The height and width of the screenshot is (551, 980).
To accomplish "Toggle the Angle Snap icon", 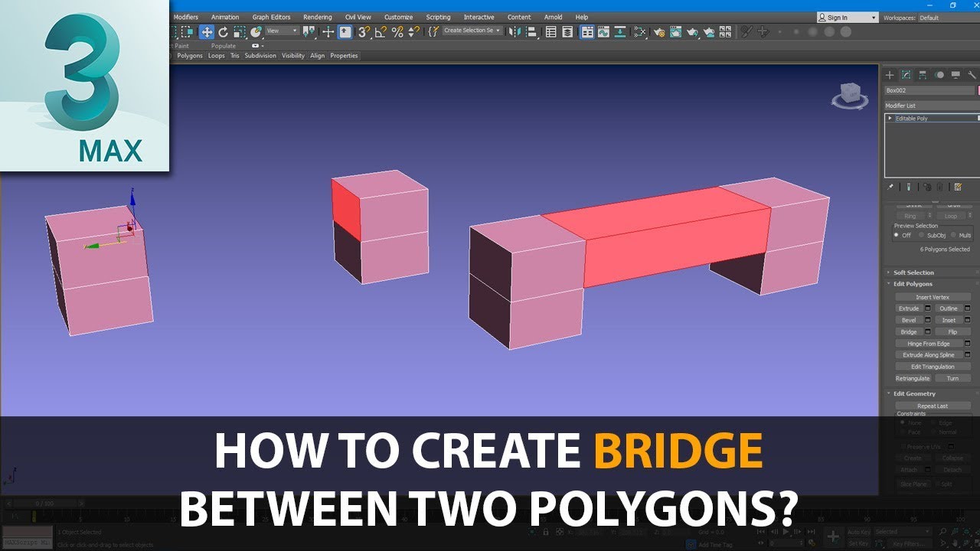I will pyautogui.click(x=381, y=31).
